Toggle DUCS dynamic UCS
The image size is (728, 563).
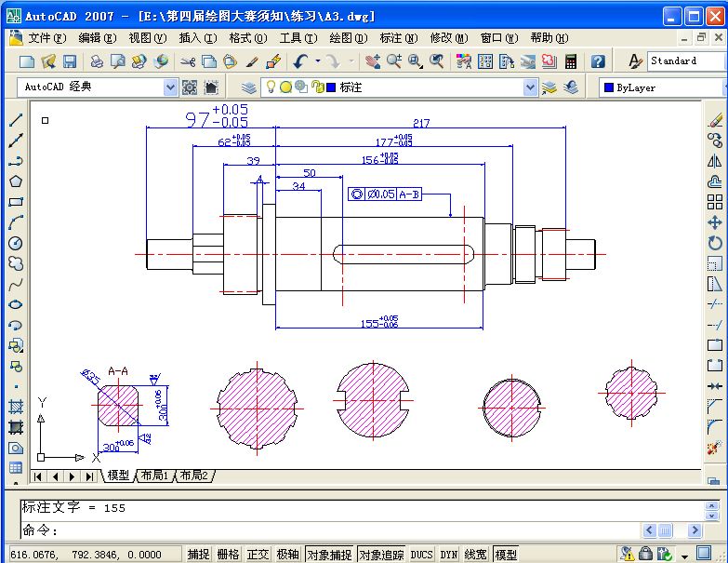pyautogui.click(x=421, y=555)
